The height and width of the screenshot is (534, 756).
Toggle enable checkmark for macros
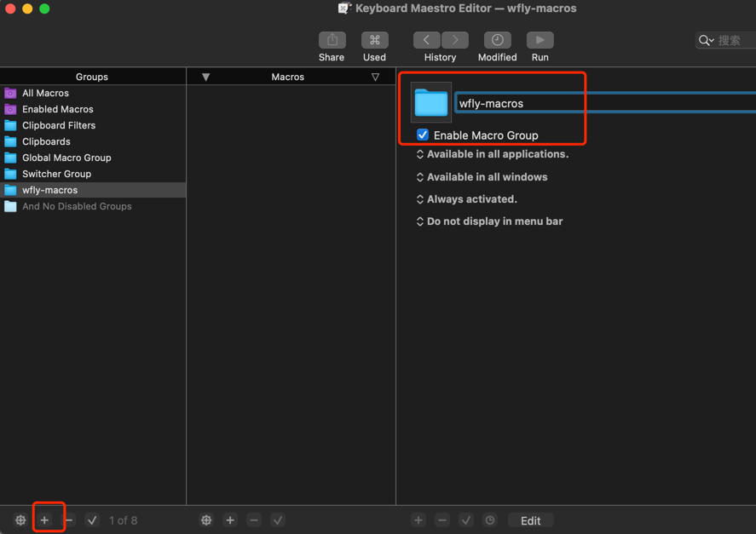coord(278,520)
